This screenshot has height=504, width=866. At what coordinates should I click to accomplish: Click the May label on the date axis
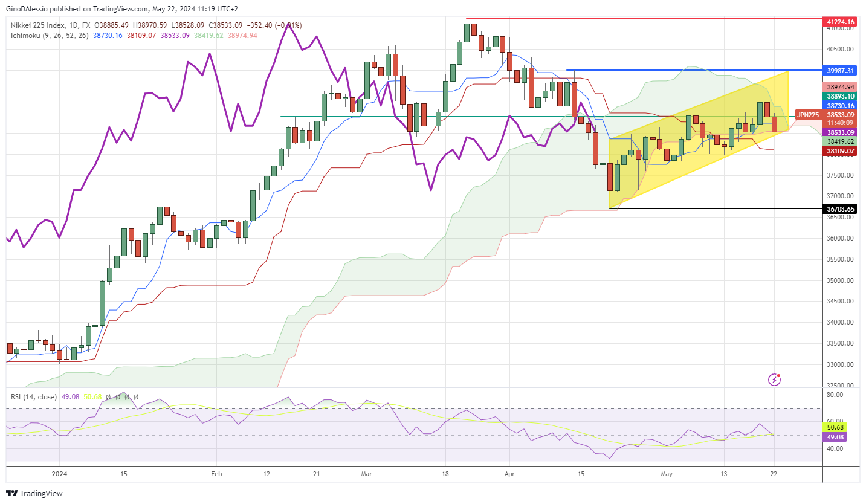667,474
